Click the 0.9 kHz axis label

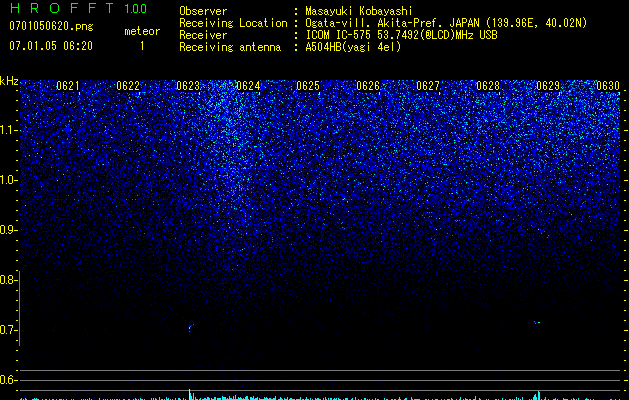point(8,230)
